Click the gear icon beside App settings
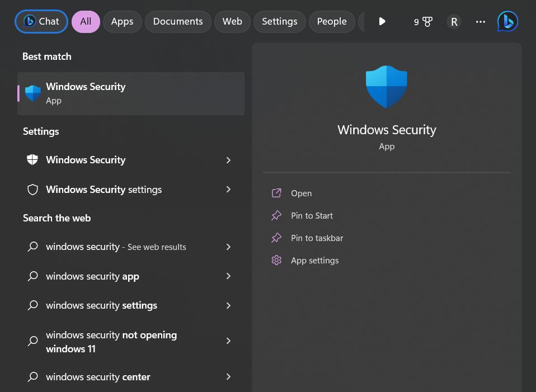536x392 pixels. 276,261
